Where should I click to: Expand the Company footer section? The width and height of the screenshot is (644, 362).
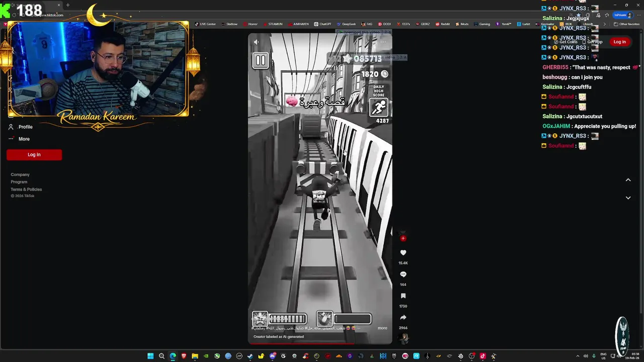pyautogui.click(x=20, y=174)
